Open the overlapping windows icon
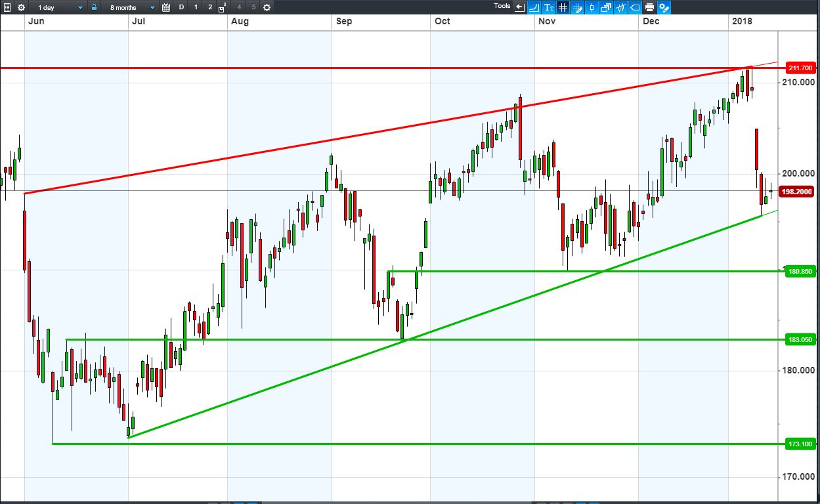 click(x=606, y=7)
